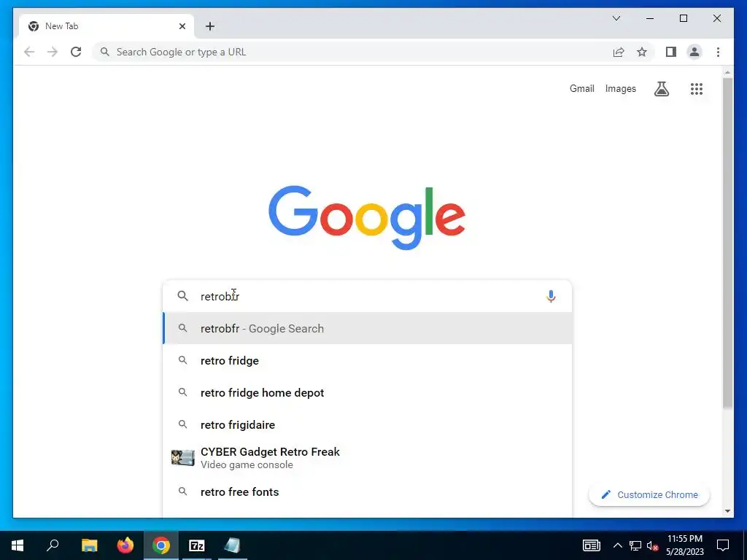Click the scrollbar up arrow

tap(727, 72)
